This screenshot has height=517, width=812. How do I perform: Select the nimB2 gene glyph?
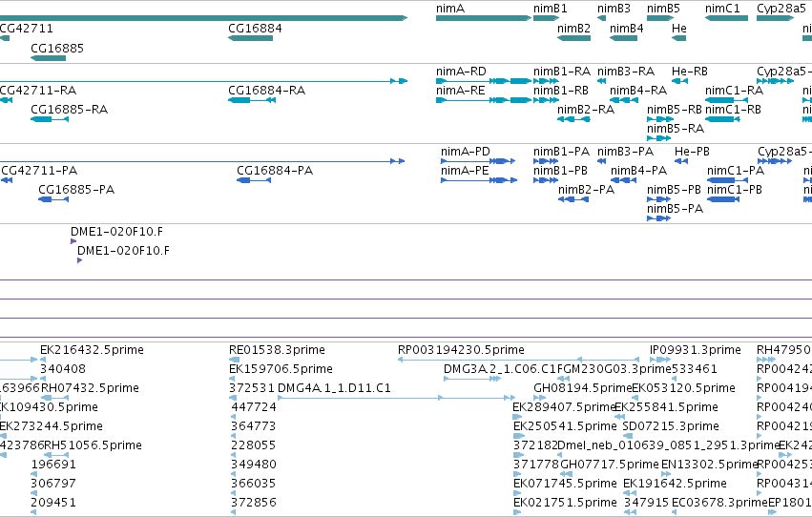tap(573, 38)
